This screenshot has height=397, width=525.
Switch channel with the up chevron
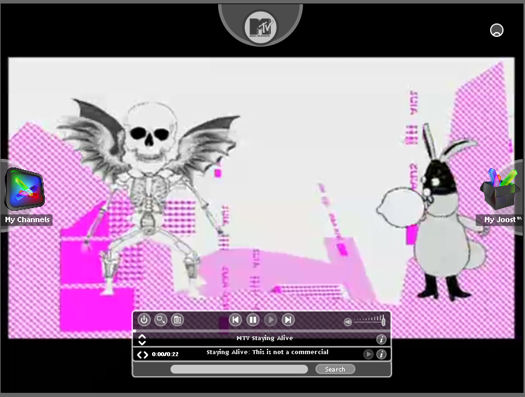(142, 336)
